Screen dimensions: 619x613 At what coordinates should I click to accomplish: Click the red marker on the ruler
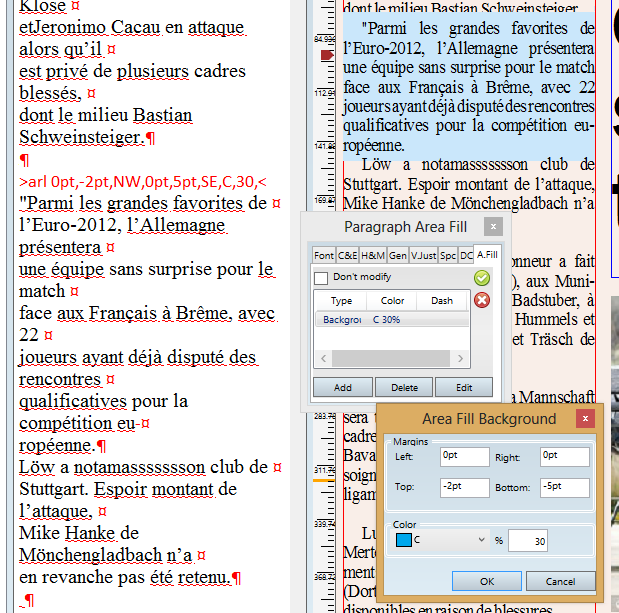pyautogui.click(x=327, y=55)
